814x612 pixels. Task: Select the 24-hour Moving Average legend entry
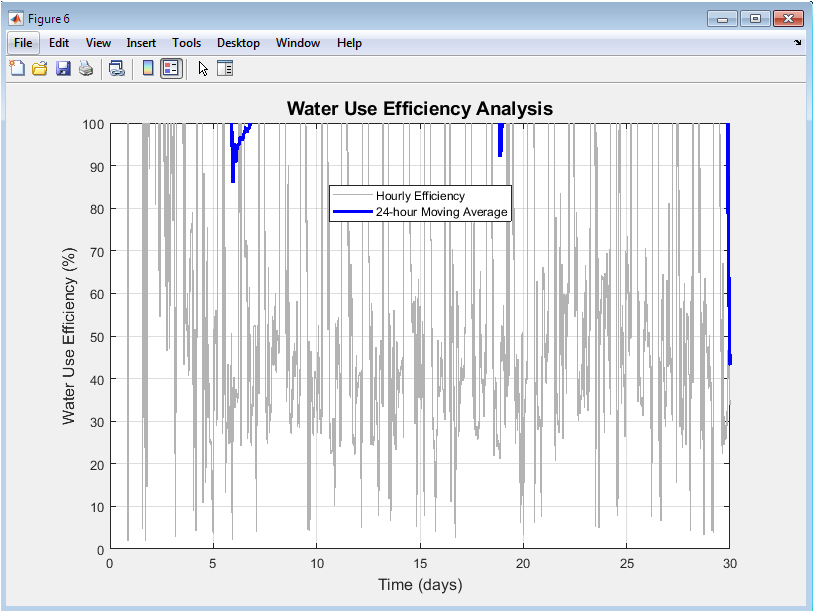pos(448,212)
